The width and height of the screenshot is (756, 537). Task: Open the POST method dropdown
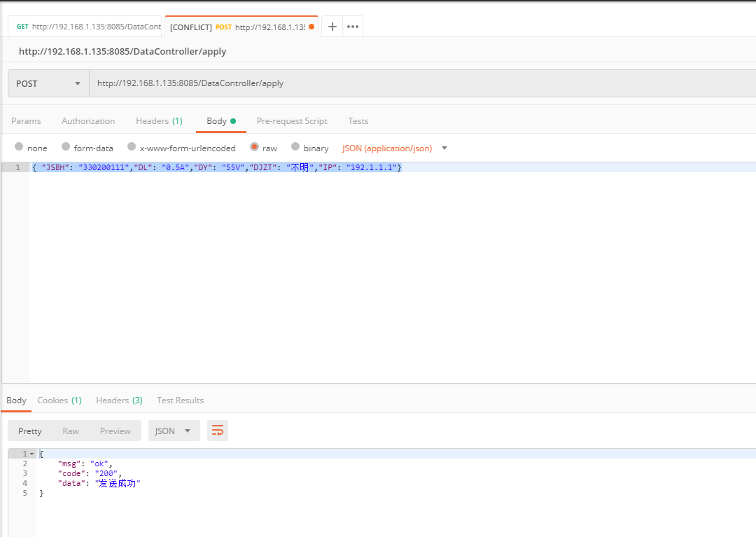[x=48, y=83]
